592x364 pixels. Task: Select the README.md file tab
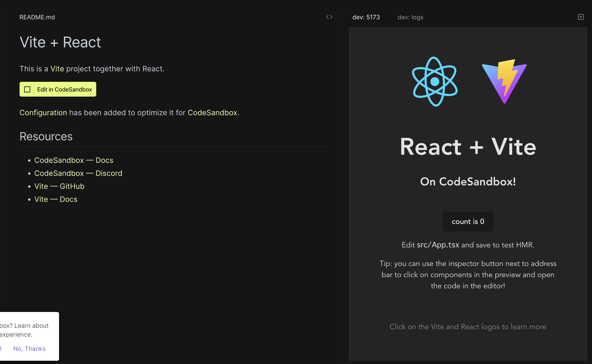click(x=37, y=17)
